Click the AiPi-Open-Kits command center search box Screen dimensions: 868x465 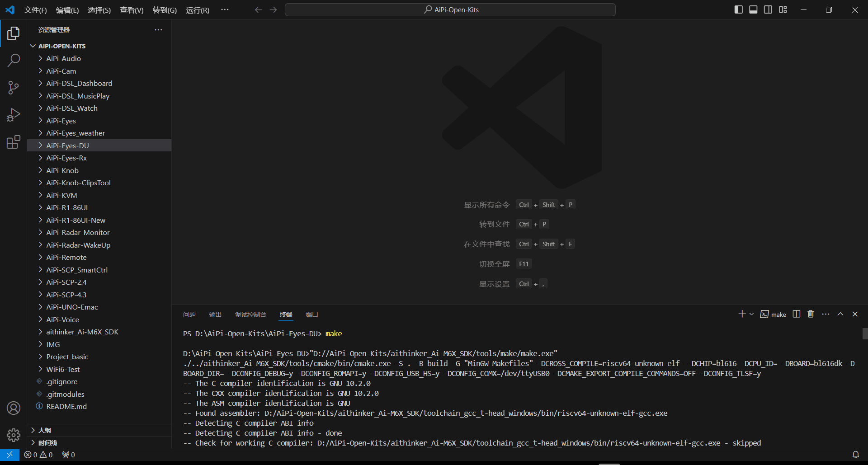tap(450, 9)
